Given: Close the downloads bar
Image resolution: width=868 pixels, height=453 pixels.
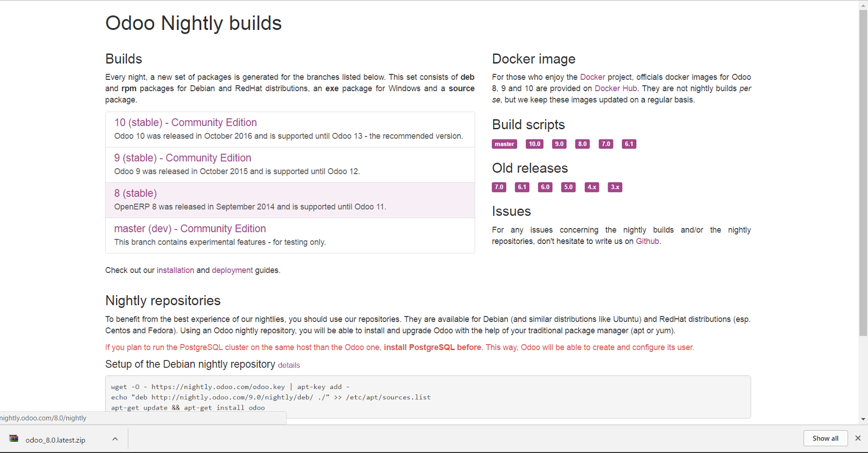Looking at the screenshot, I should 858,438.
